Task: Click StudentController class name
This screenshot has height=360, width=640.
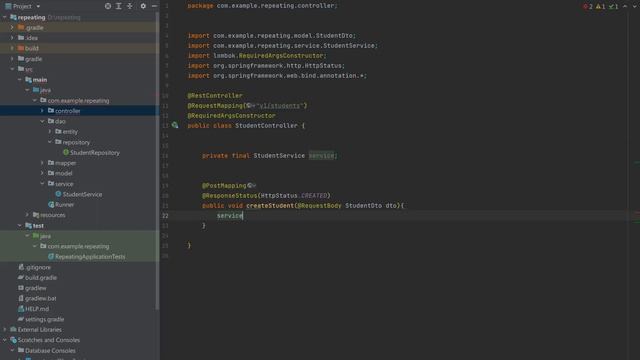Action: coord(266,126)
